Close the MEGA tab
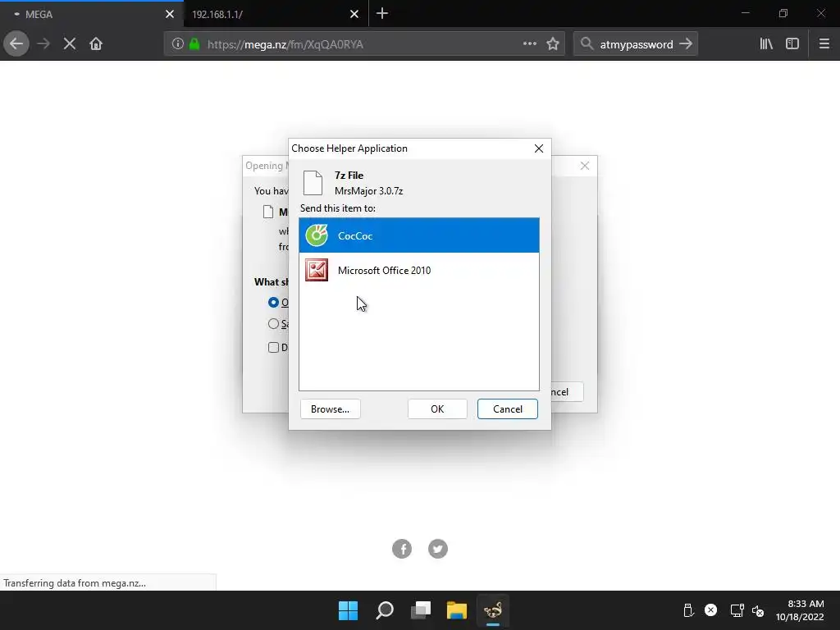Screen dimensions: 840x630 pyautogui.click(x=170, y=15)
